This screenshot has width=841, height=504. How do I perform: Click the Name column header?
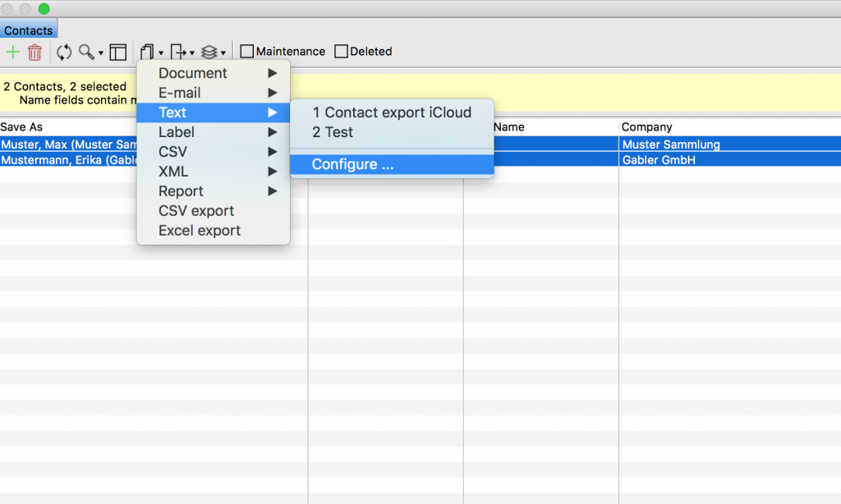508,127
